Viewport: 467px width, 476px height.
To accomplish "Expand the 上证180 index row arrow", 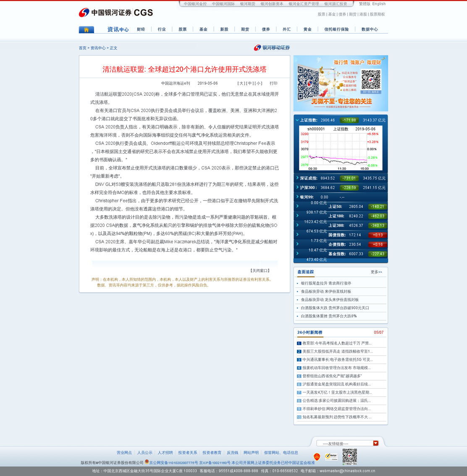I will pos(297,215).
